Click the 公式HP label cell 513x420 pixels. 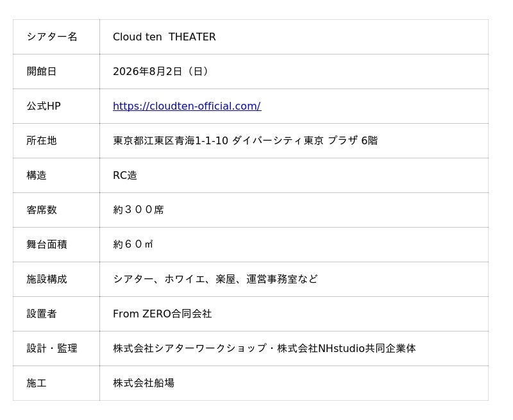point(56,106)
